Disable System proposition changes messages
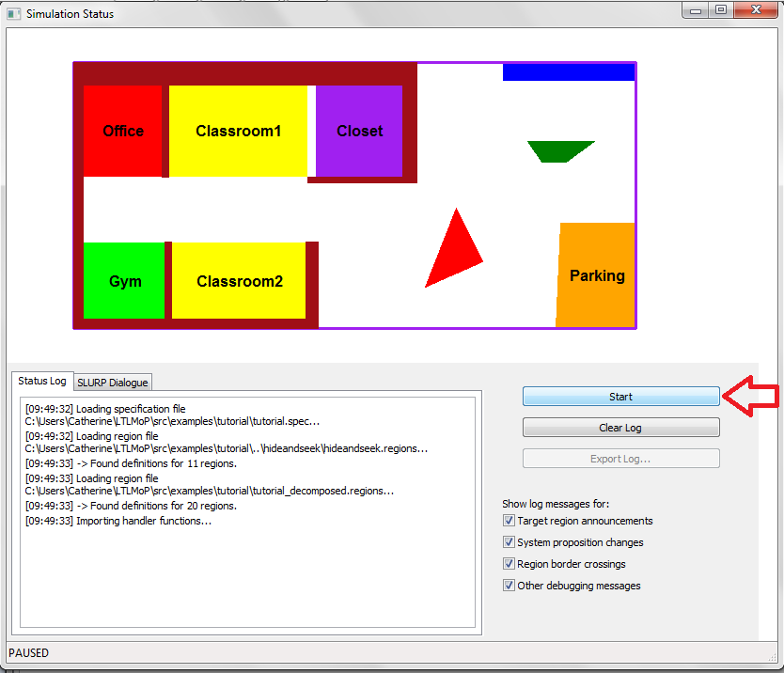This screenshot has height=673, width=784. coord(510,542)
